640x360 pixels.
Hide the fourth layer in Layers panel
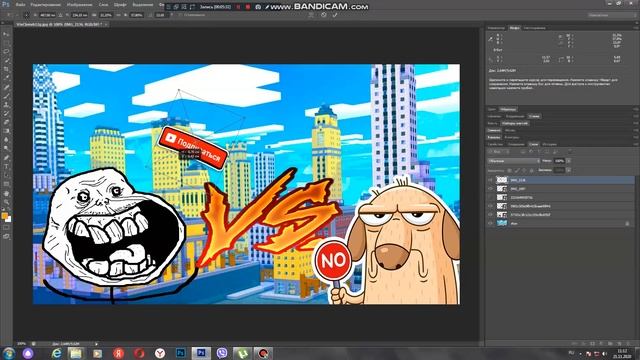click(490, 206)
